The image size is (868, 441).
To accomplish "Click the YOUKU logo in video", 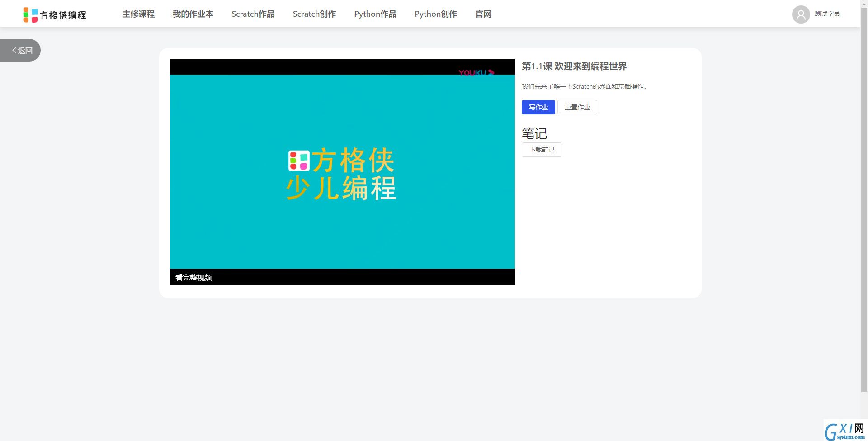I will coord(476,72).
